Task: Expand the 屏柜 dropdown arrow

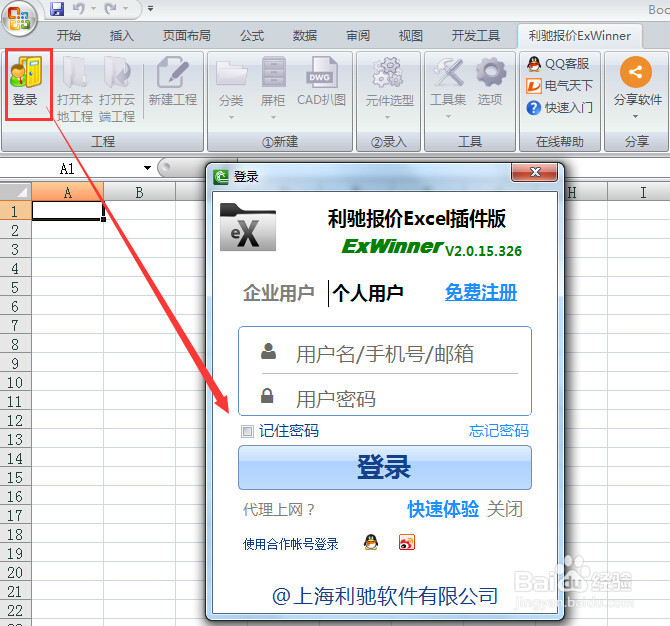Action: 273,118
